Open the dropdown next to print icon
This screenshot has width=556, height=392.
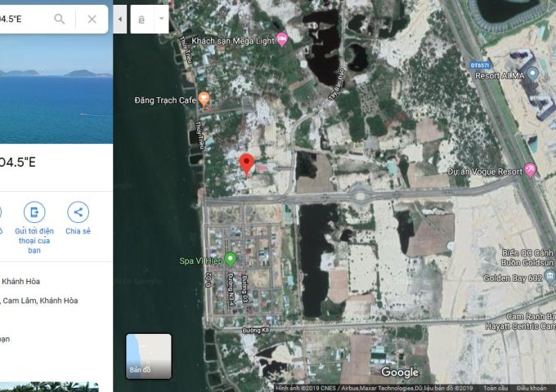(x=161, y=19)
